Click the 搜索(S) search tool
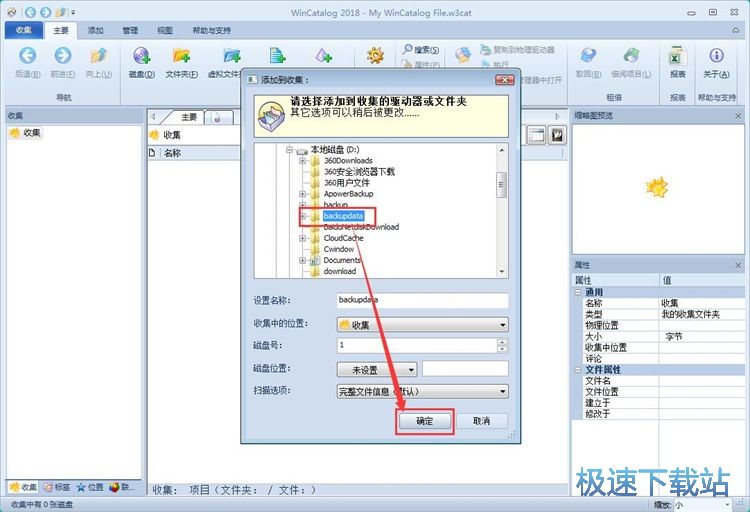 click(420, 49)
